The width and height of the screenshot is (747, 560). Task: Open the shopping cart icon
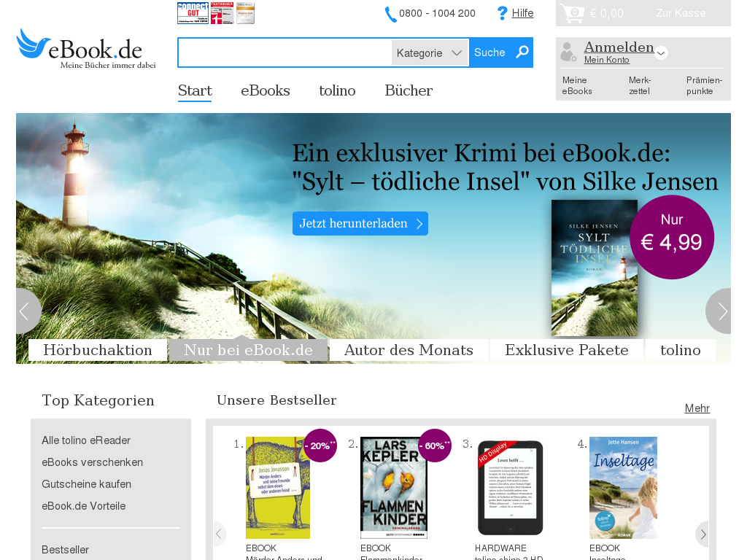pyautogui.click(x=571, y=12)
